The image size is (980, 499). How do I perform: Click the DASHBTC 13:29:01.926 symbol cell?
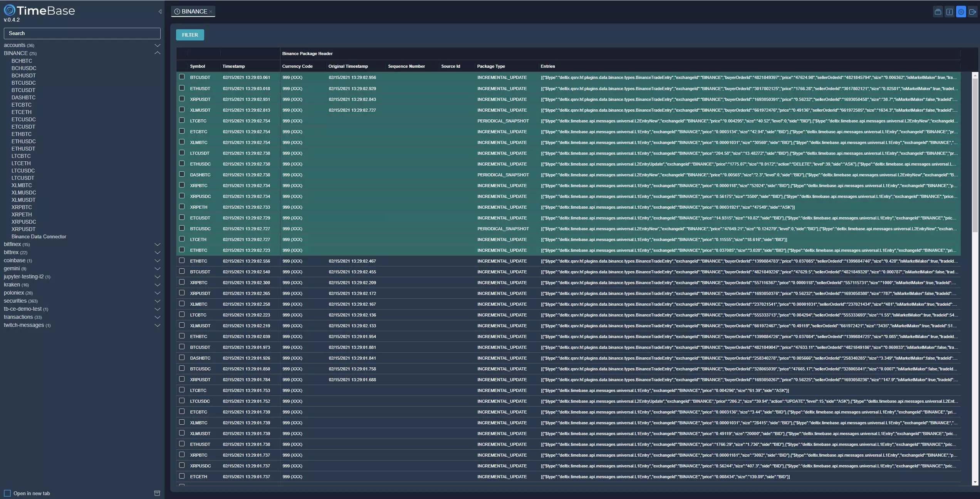tap(200, 358)
